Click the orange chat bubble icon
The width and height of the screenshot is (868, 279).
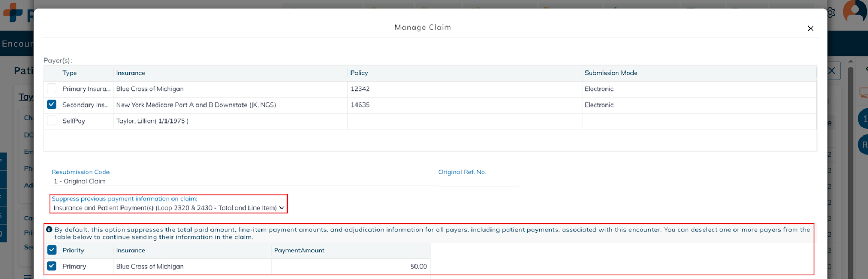tap(863, 93)
